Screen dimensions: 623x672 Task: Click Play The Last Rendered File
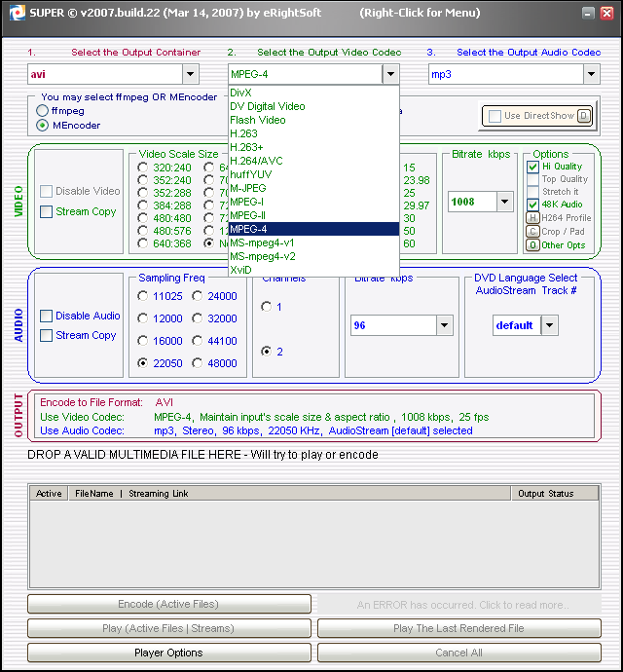[458, 628]
